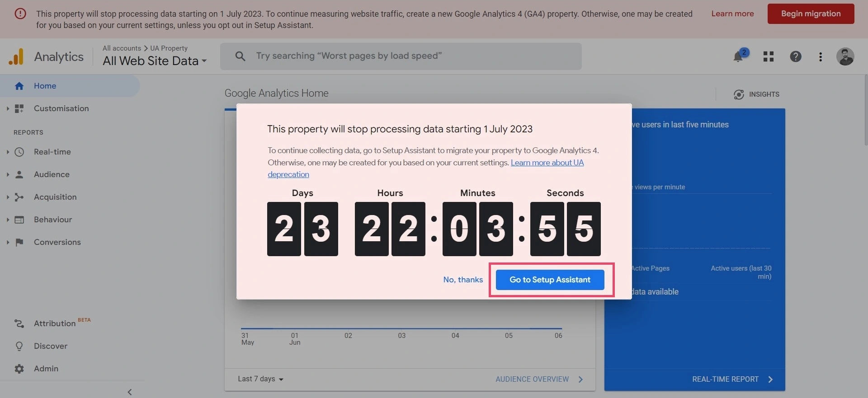The height and width of the screenshot is (398, 868).
Task: Open the All Web Site Data dropdown
Action: pyautogui.click(x=155, y=61)
